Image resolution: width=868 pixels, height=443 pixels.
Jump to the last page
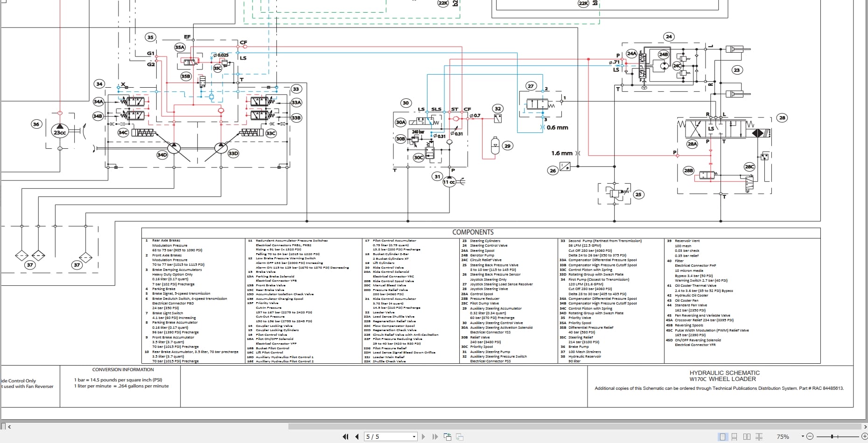(435, 436)
